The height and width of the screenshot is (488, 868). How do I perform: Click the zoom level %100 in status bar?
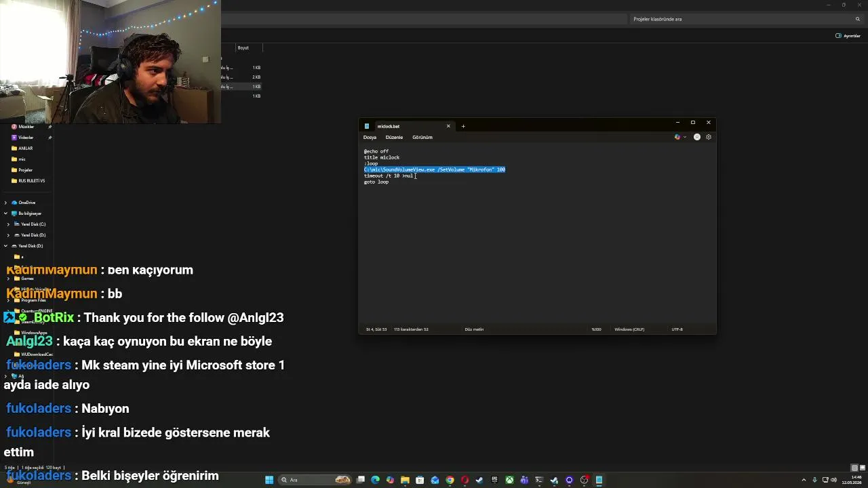[x=596, y=329]
